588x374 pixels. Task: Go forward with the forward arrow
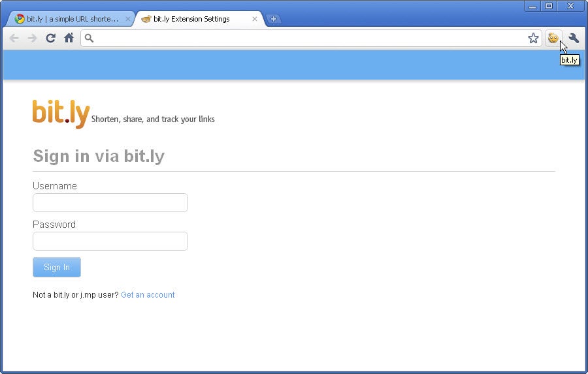coord(32,39)
